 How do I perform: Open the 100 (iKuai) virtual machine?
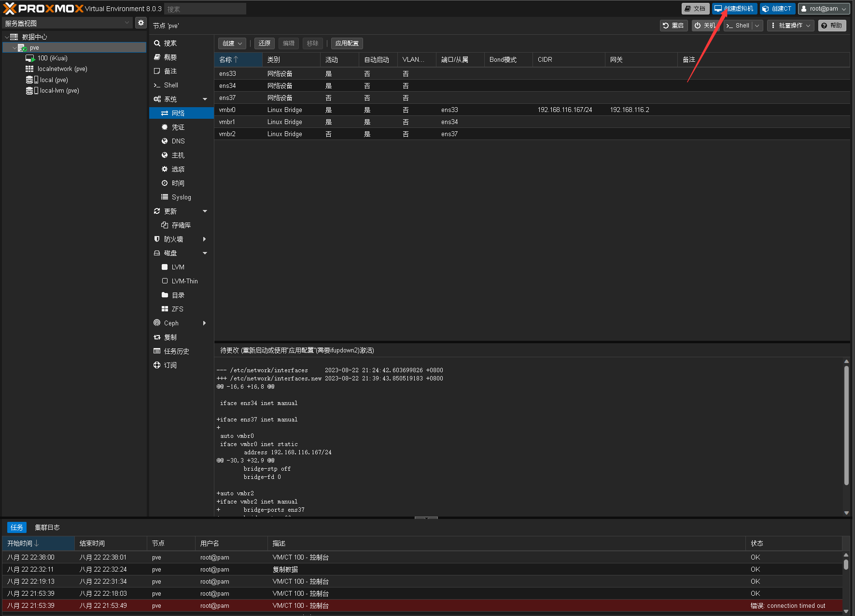52,58
